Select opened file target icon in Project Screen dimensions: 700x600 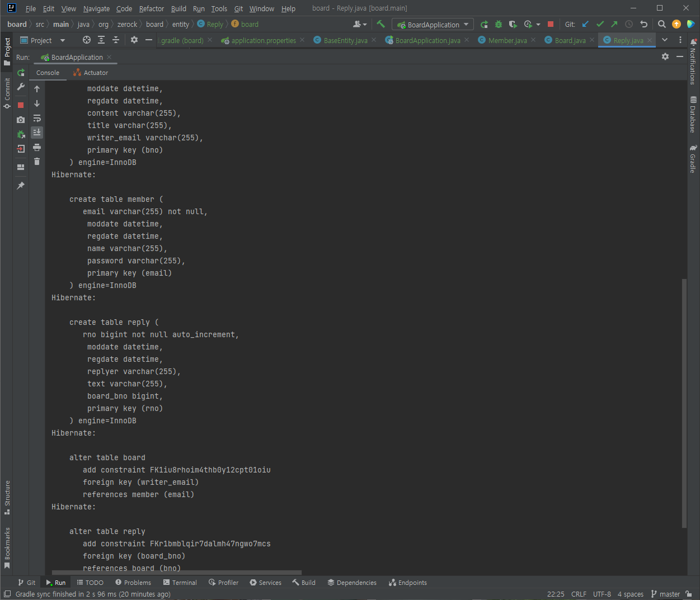(x=87, y=40)
